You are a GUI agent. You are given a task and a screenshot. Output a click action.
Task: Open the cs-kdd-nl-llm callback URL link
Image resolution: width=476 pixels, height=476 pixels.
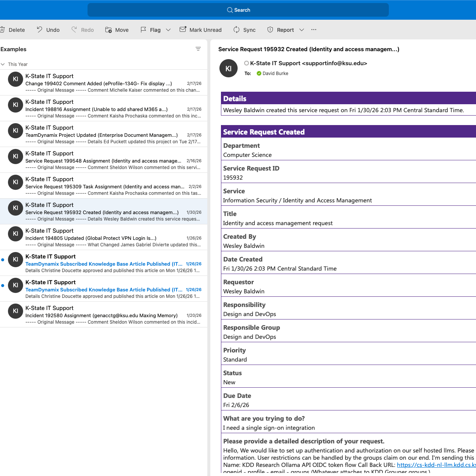coord(436,465)
